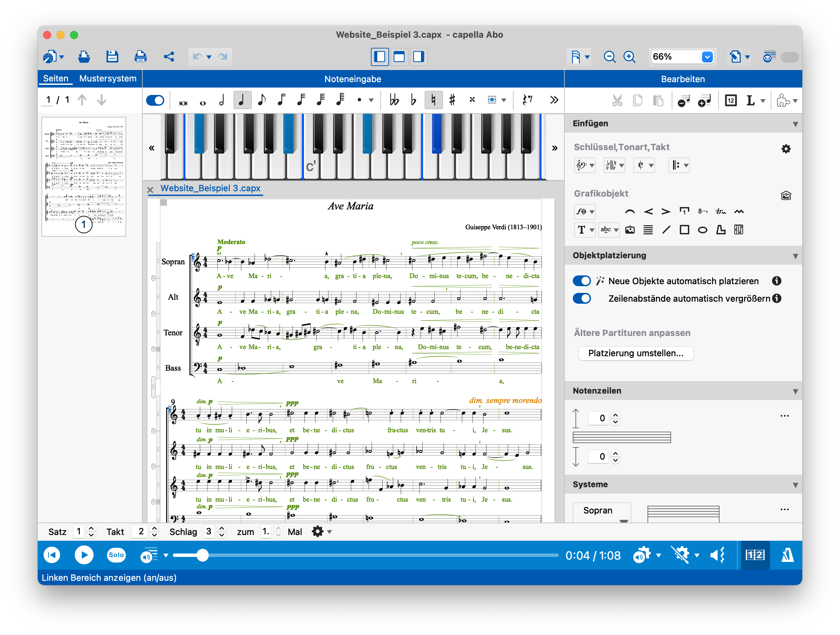
Task: Click the zoom in magnifier icon
Action: [x=629, y=57]
